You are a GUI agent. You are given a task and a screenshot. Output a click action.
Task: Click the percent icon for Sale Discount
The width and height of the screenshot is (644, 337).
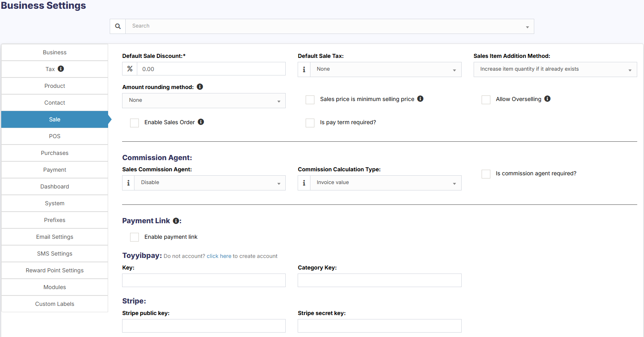(x=130, y=69)
